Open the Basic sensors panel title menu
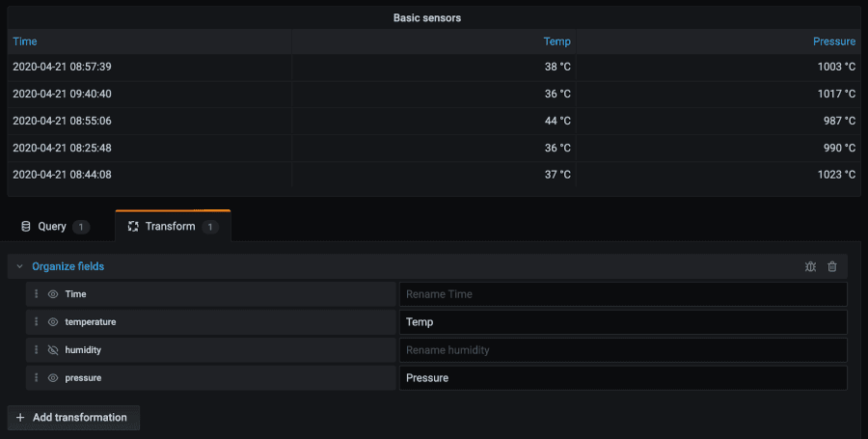This screenshot has width=868, height=439. (433, 18)
